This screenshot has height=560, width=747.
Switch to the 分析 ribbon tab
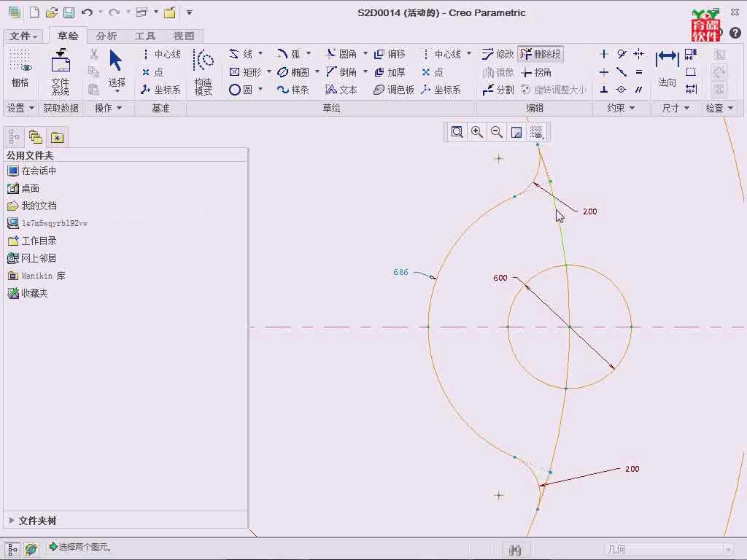[107, 36]
